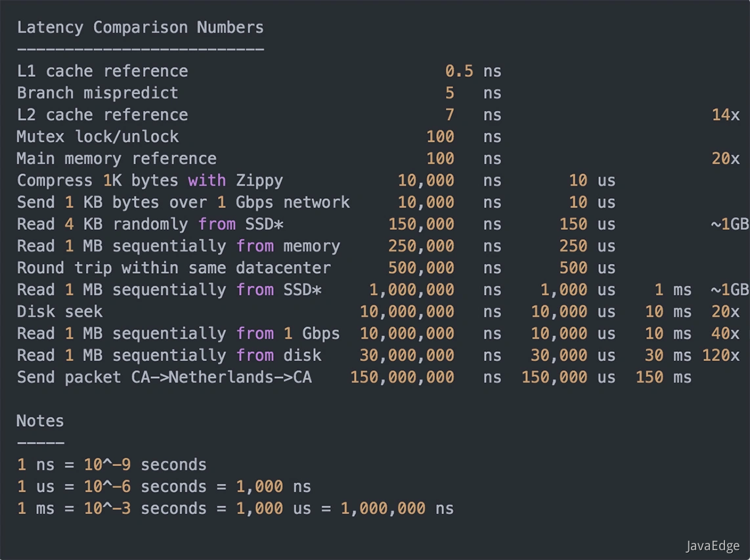Select the 'Mutex lock/unlock' label
The width and height of the screenshot is (750, 560).
point(98,137)
